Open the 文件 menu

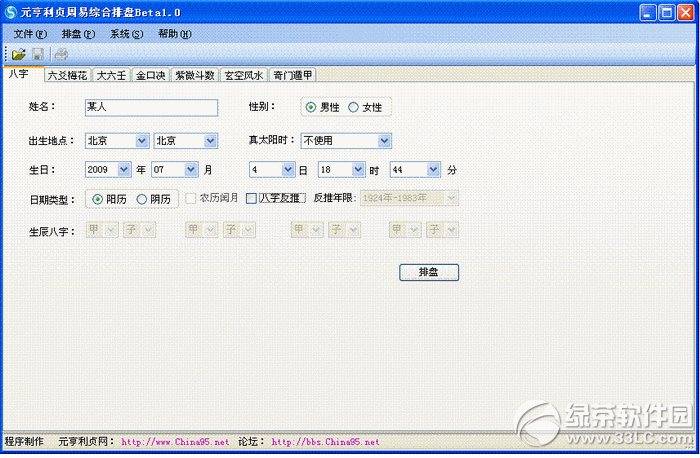29,33
